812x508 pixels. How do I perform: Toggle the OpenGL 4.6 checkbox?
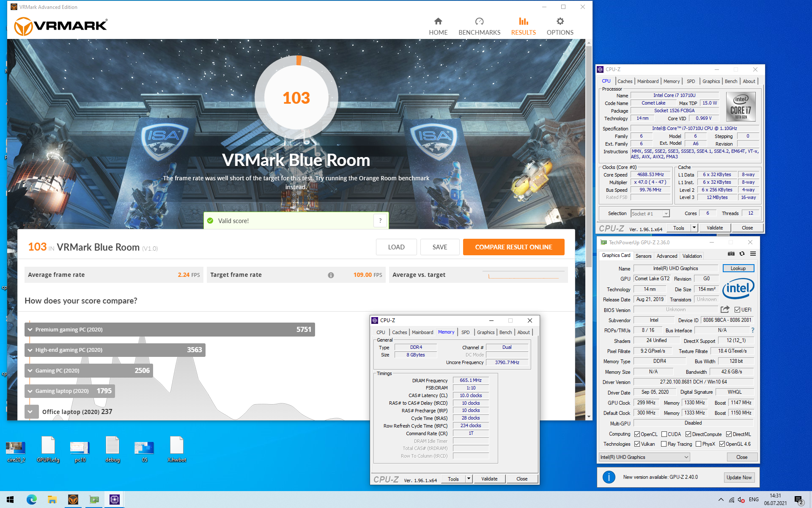tap(722, 444)
